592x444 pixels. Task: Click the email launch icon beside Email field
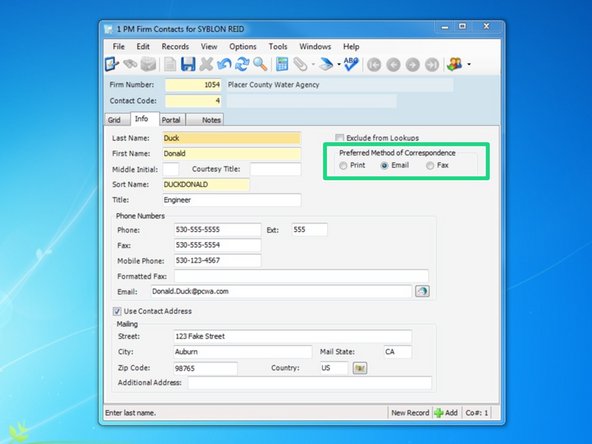pyautogui.click(x=422, y=291)
